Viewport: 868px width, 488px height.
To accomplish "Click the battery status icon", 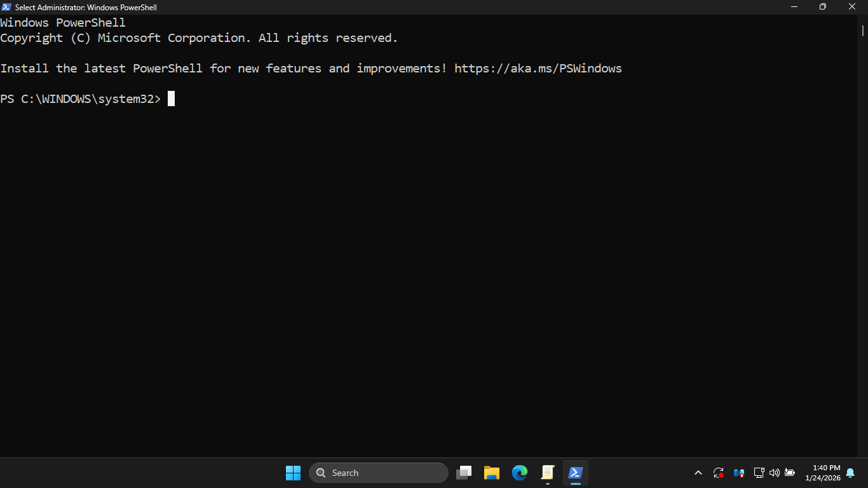I will (x=790, y=473).
